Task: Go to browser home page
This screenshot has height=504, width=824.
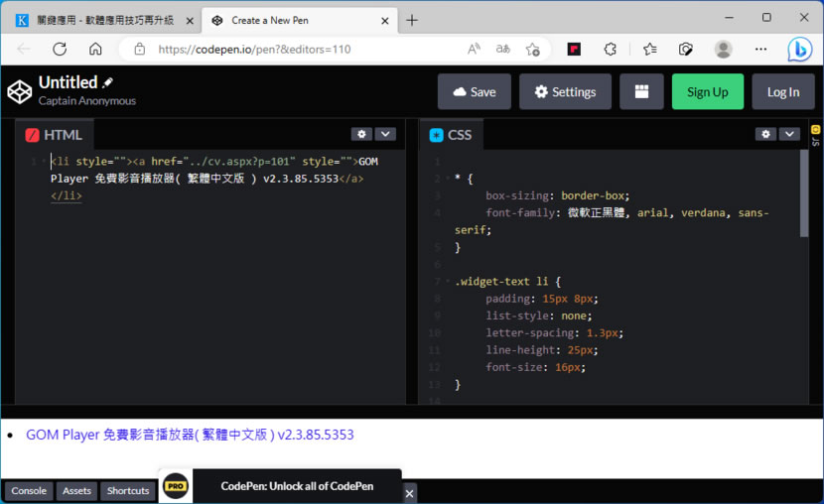Action: (x=95, y=50)
